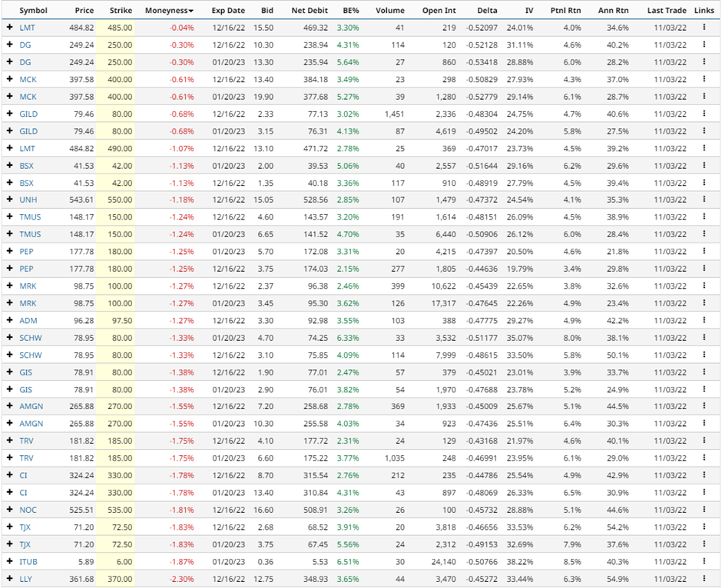Open the links menu for MCK 01/20/23 row

(x=704, y=97)
